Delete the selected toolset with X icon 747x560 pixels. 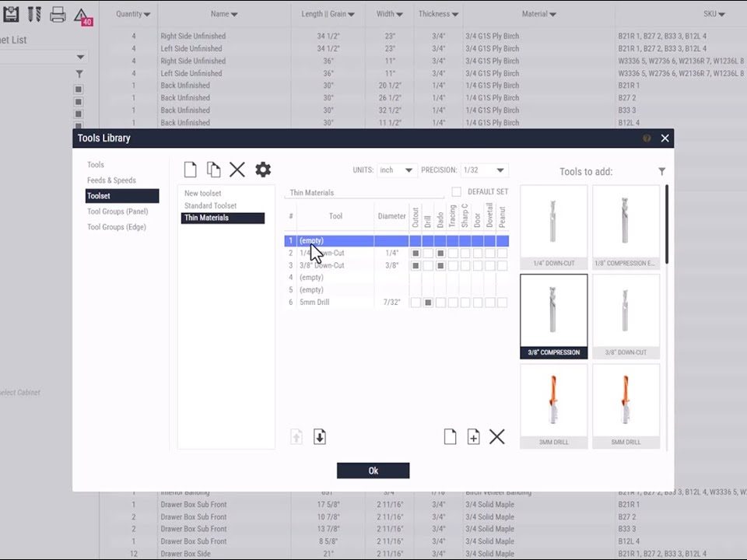click(x=237, y=170)
